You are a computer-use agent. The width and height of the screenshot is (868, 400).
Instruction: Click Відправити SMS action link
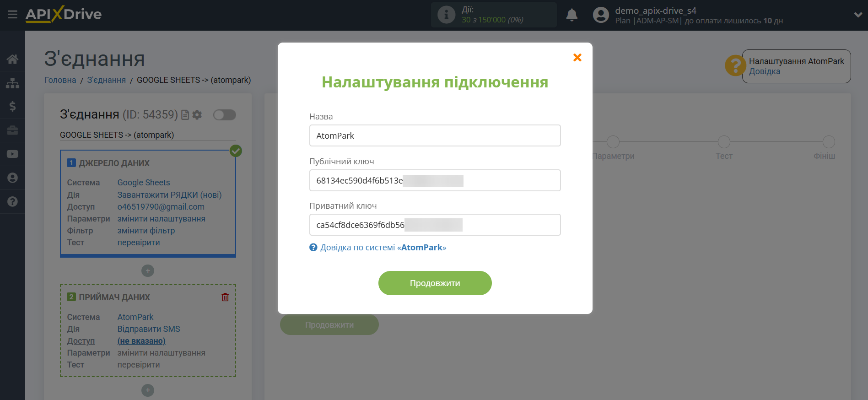(148, 329)
